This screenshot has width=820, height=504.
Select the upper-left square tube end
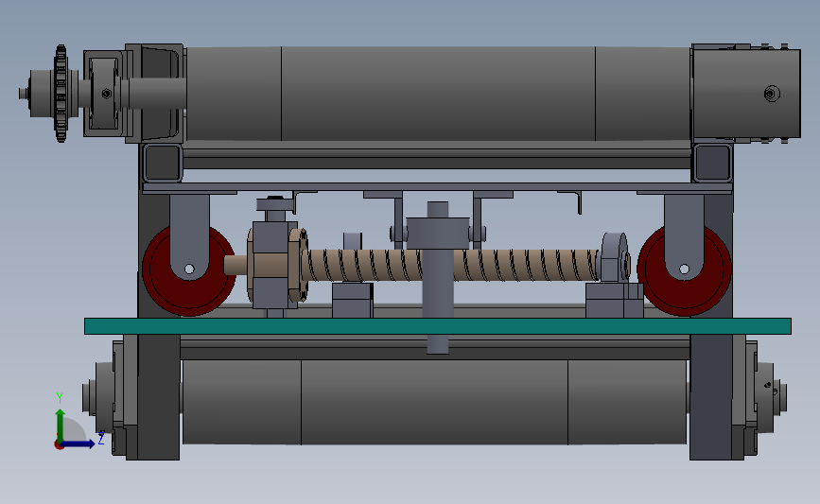click(x=163, y=163)
